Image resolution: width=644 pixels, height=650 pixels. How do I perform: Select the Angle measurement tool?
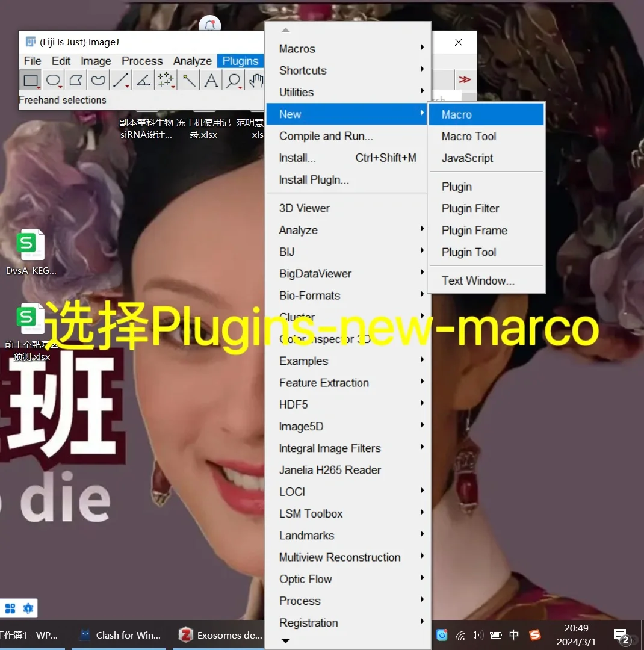tap(143, 79)
